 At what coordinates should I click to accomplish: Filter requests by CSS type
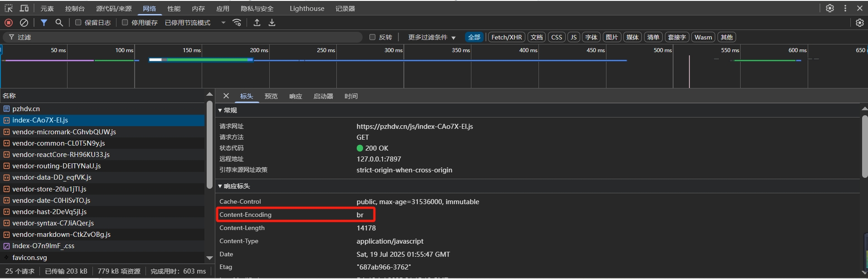pyautogui.click(x=557, y=37)
